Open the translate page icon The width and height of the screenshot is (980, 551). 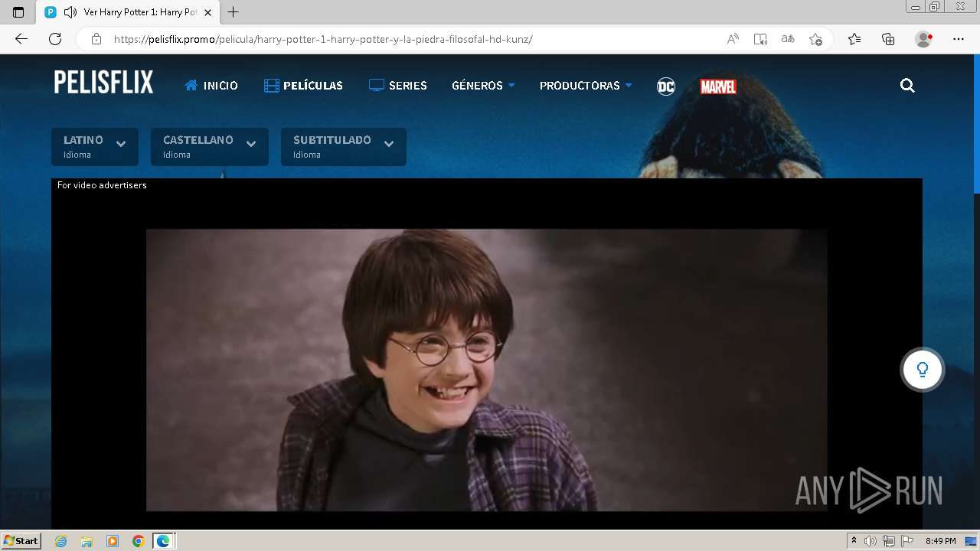click(x=788, y=39)
